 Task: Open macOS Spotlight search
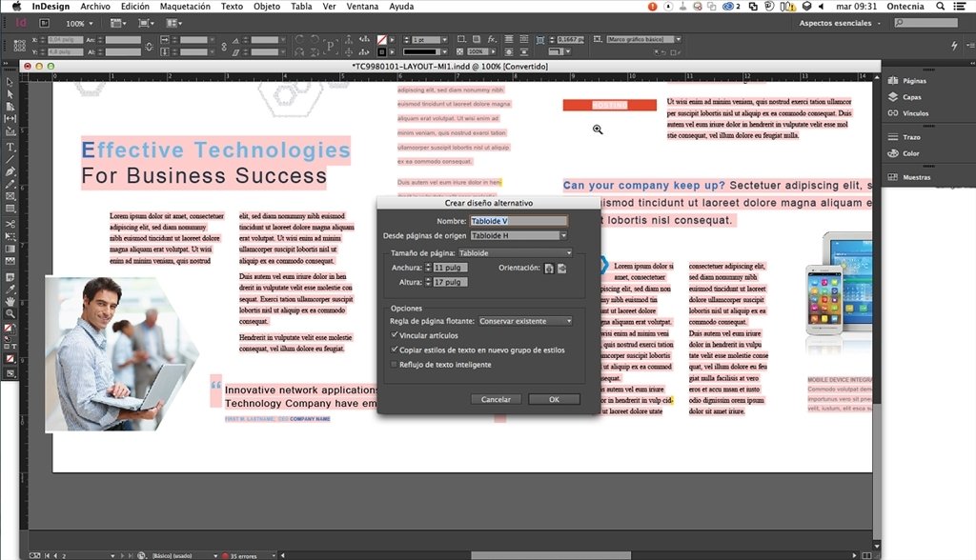pos(941,7)
